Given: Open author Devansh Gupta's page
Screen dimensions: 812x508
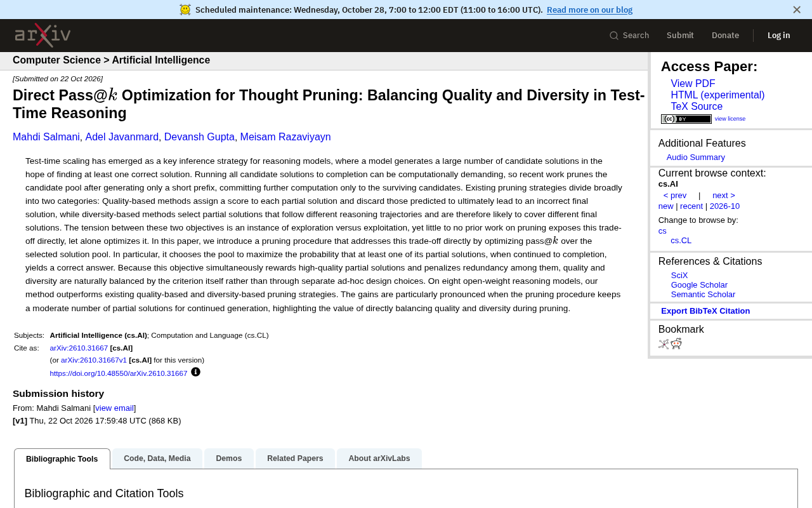Looking at the screenshot, I should point(199,137).
